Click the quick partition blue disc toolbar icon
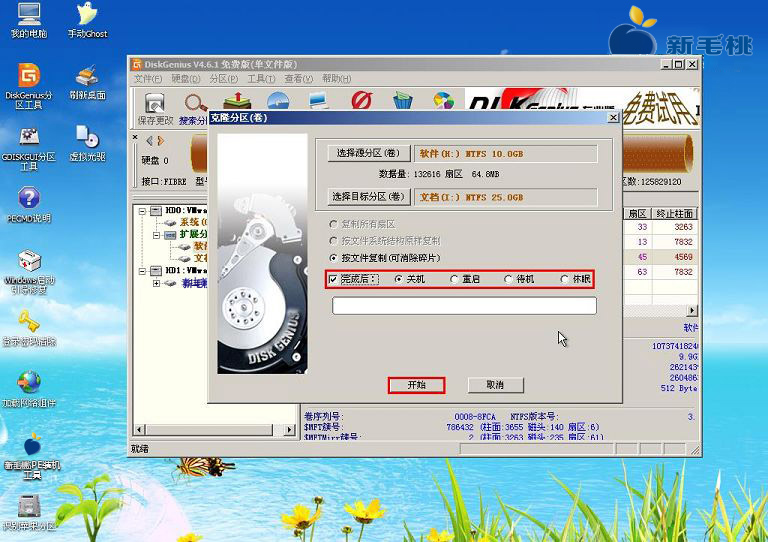Screen dimensions: 768x542 (x=278, y=100)
